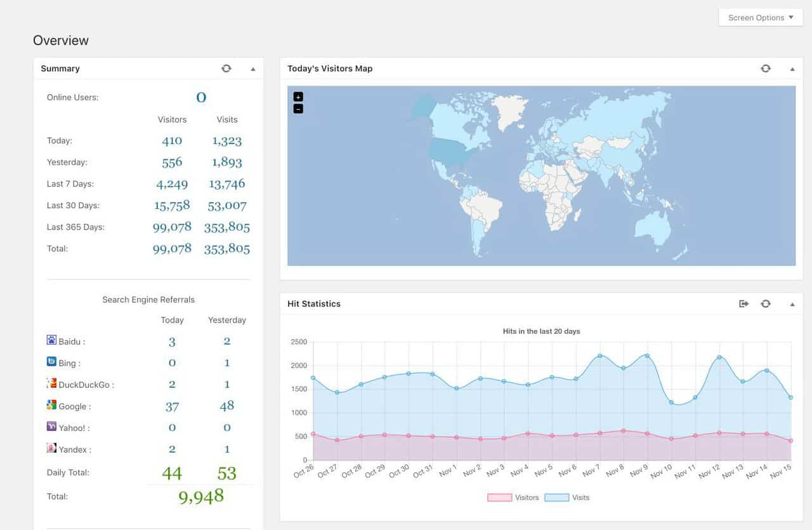Refresh the Hit Statistics widget
Viewport: 812px width, 530px height.
[766, 304]
